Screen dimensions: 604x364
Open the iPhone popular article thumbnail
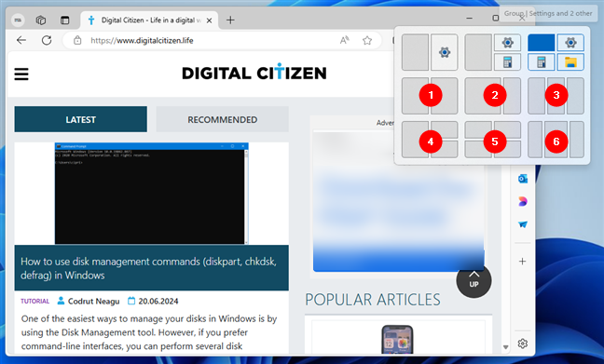tap(397, 340)
